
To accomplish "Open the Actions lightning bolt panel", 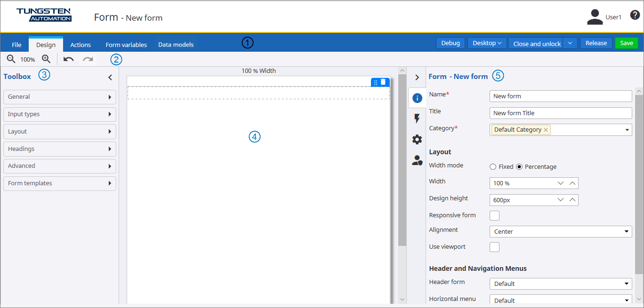I will click(x=417, y=118).
